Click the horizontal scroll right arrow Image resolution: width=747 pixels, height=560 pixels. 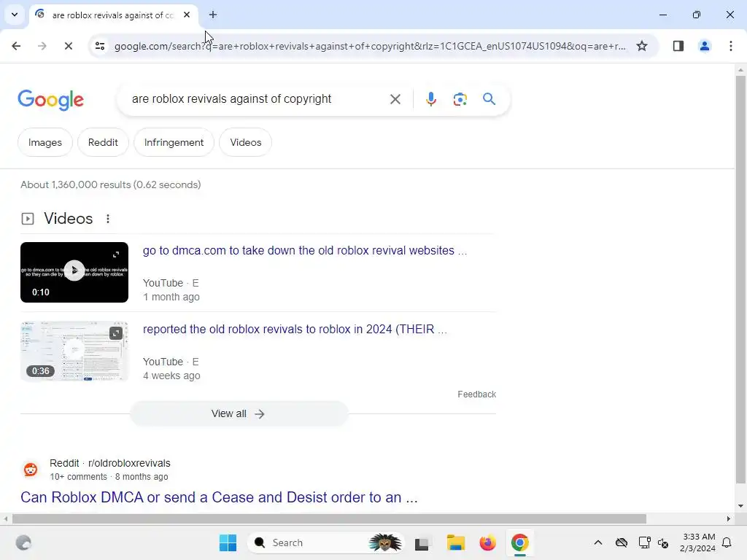coord(728,519)
